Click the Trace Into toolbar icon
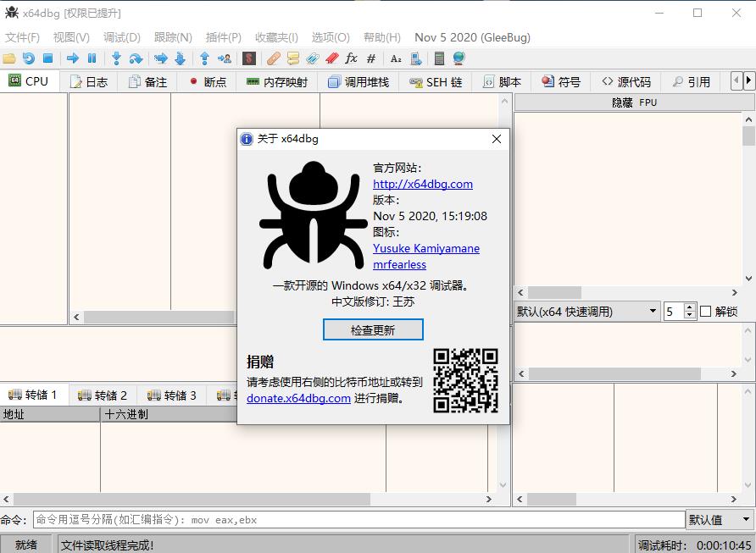Viewport: 756px width, 553px height. (160, 58)
